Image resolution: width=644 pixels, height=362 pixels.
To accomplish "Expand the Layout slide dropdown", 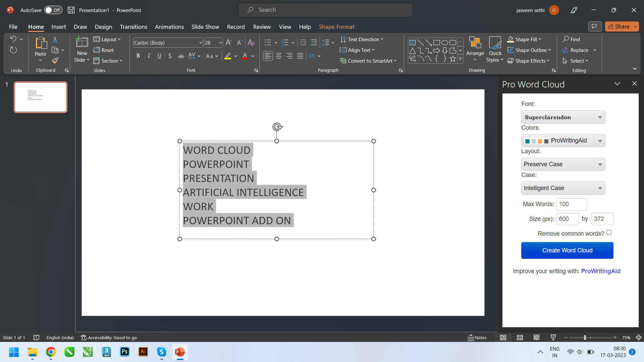I will 107,39.
